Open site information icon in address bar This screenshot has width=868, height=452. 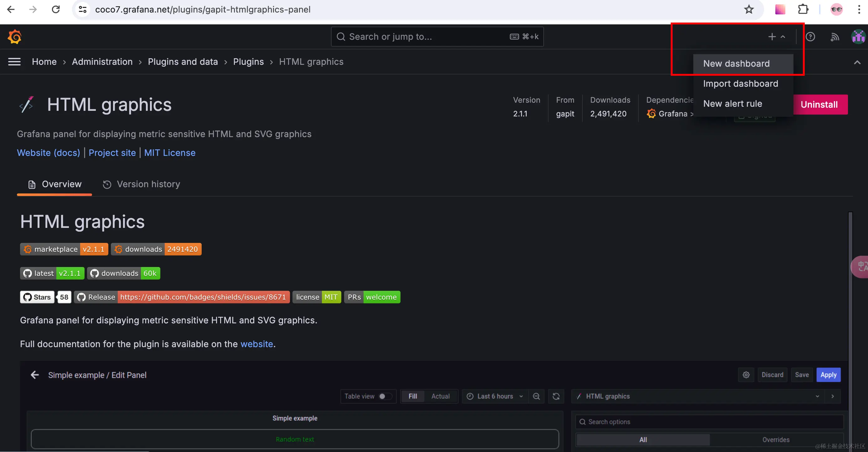coord(83,9)
